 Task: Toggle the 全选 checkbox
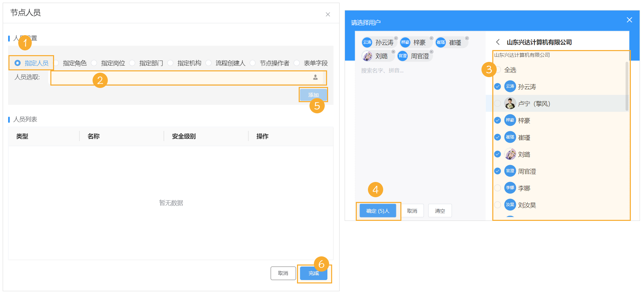coord(498,70)
